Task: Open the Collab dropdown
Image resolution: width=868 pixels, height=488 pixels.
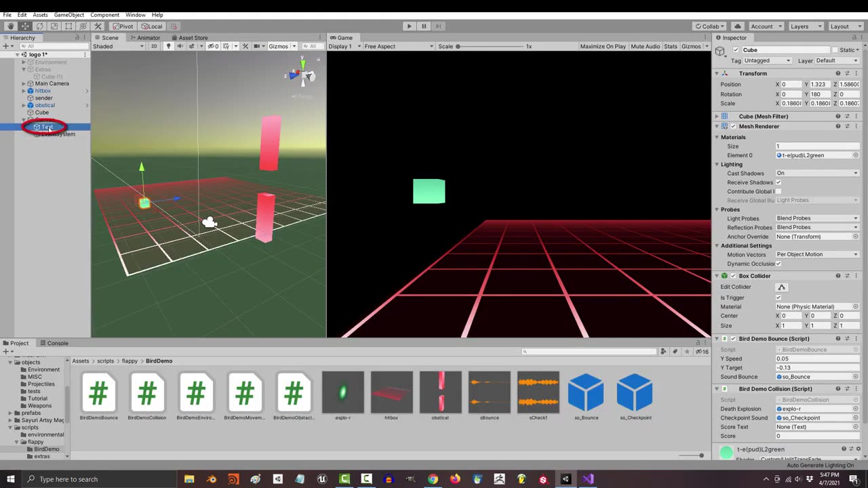Action: click(710, 26)
